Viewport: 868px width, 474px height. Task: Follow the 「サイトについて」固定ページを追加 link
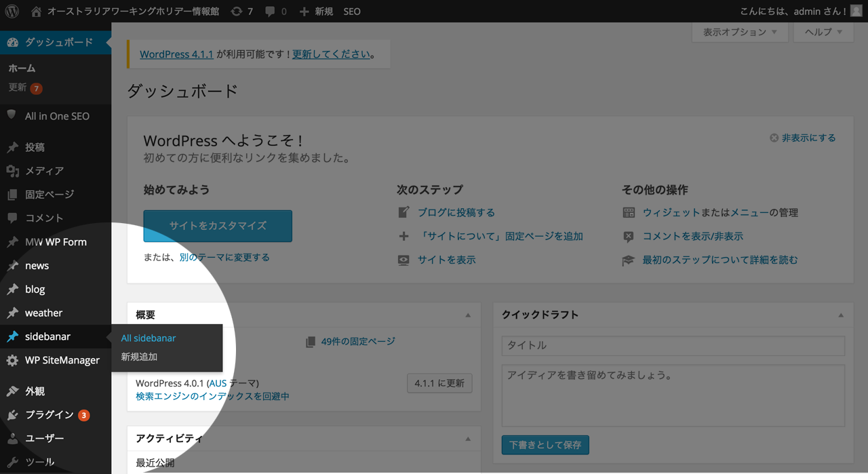500,236
